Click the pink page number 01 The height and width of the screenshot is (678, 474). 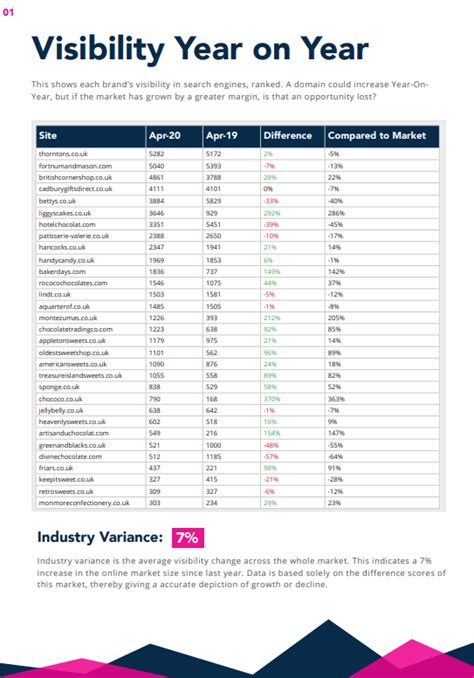click(x=9, y=13)
